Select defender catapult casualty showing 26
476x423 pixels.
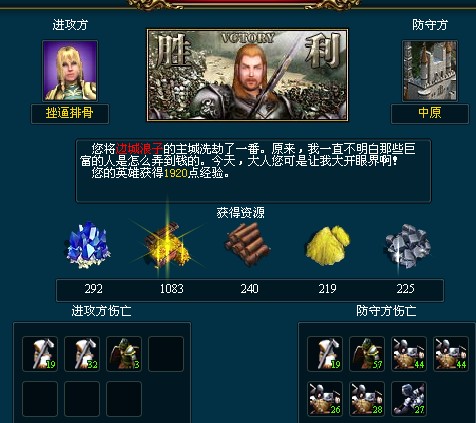pos(325,399)
